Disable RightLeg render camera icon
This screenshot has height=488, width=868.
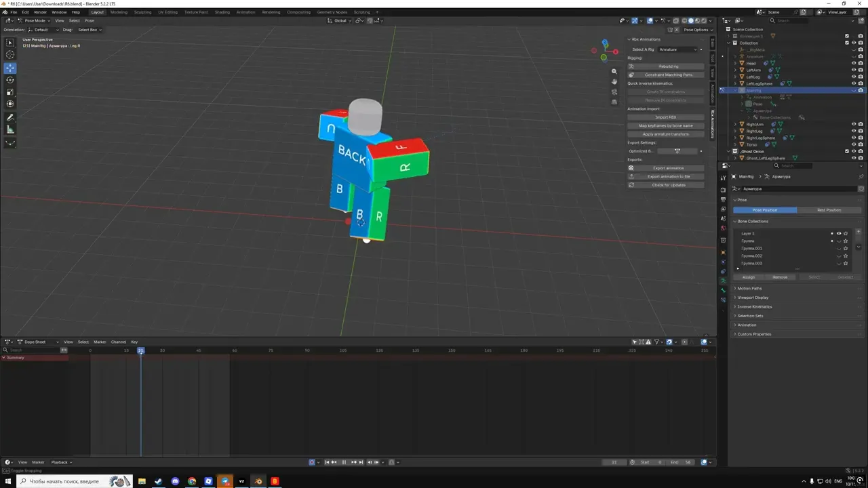861,131
